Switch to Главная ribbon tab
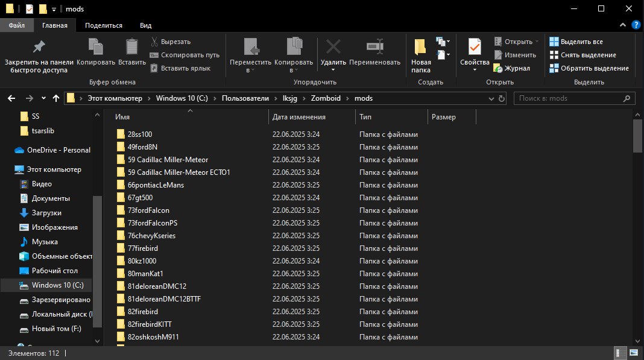Image resolution: width=644 pixels, height=360 pixels. (55, 25)
